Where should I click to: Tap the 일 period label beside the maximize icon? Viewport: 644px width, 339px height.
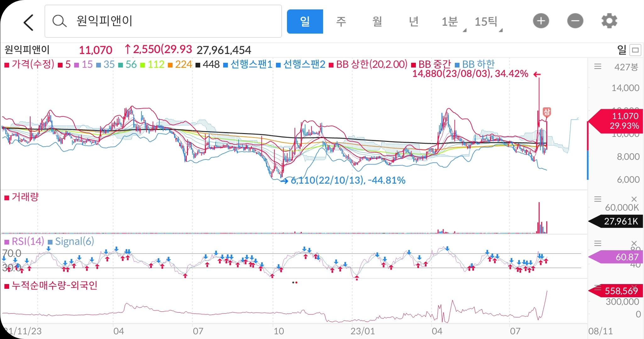pyautogui.click(x=622, y=50)
